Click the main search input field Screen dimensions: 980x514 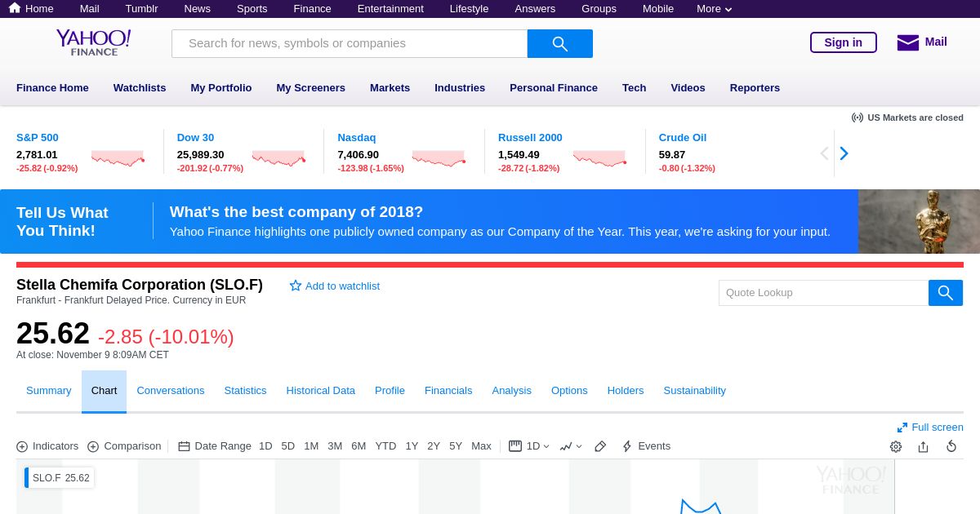[x=350, y=43]
